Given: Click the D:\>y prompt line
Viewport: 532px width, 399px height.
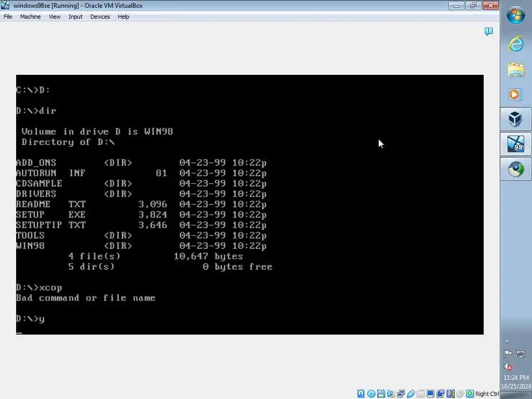Looking at the screenshot, I should pos(31,319).
